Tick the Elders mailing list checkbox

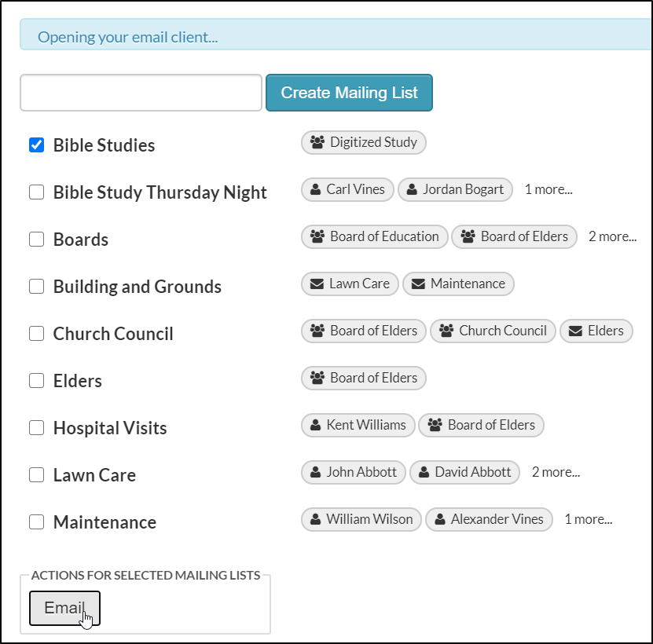click(x=36, y=381)
